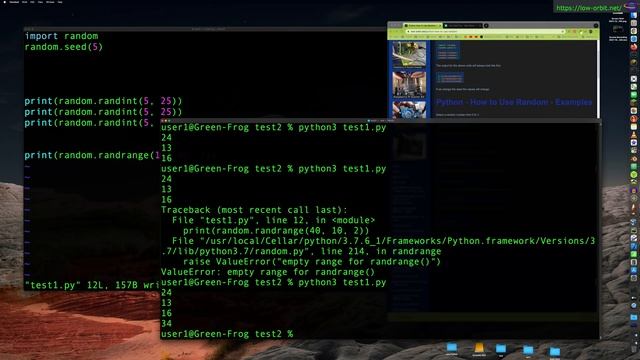Click 'print(random.randrange(40, 10, 2))' in traceback

pyautogui.click(x=276, y=231)
